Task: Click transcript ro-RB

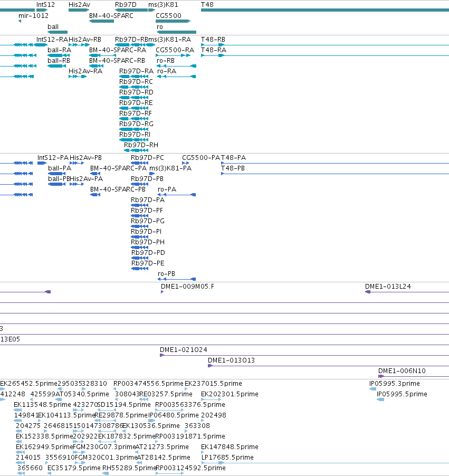Action: click(166, 61)
